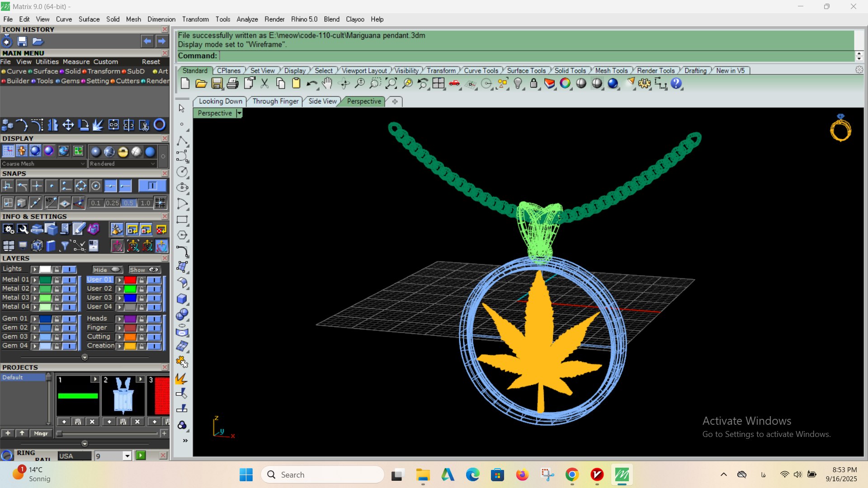This screenshot has width=868, height=488.
Task: Click the blue Render sphere icon
Action: [x=613, y=84]
